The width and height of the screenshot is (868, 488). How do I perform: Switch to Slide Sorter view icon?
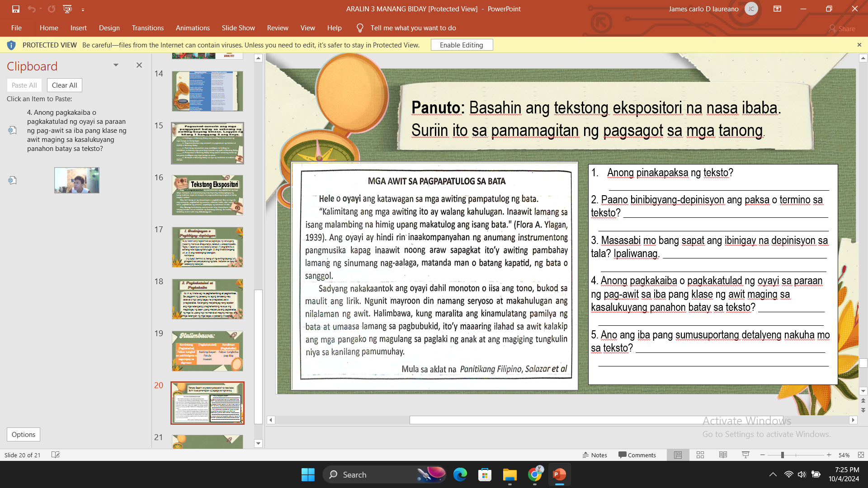point(700,455)
